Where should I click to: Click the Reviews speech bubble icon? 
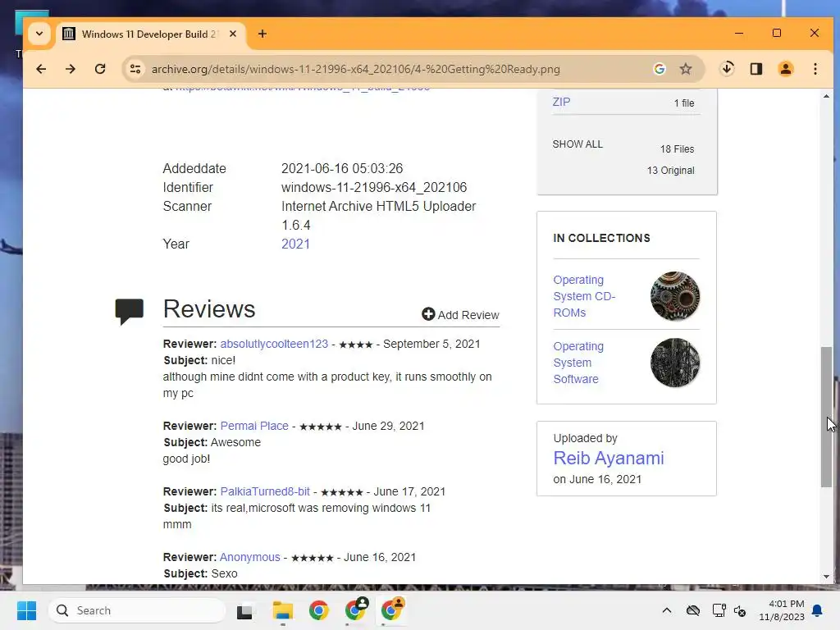click(x=129, y=312)
